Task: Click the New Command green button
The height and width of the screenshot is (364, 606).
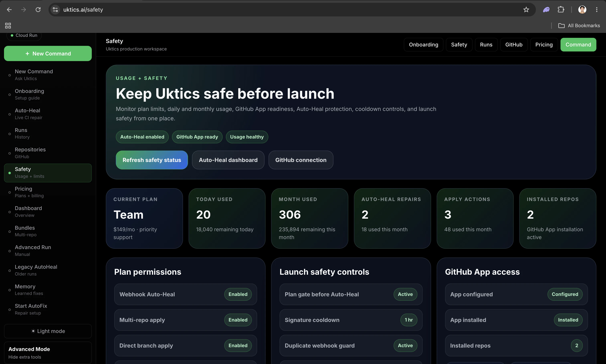Action: tap(48, 53)
